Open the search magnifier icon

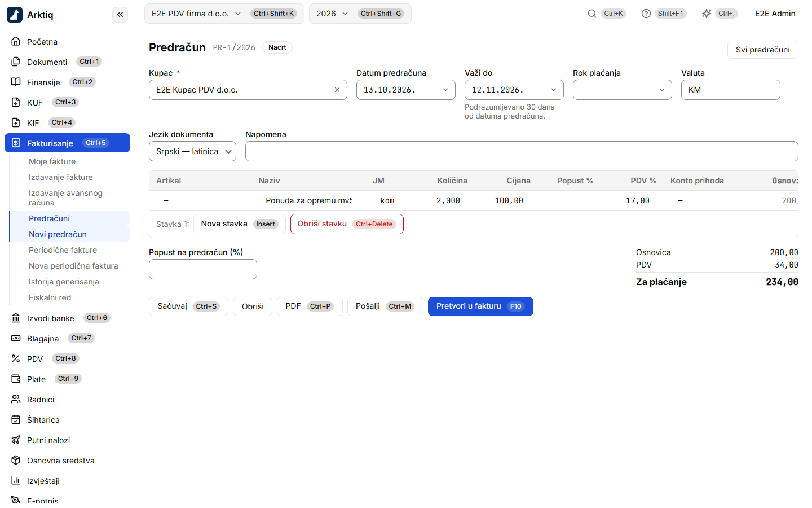[x=592, y=14]
